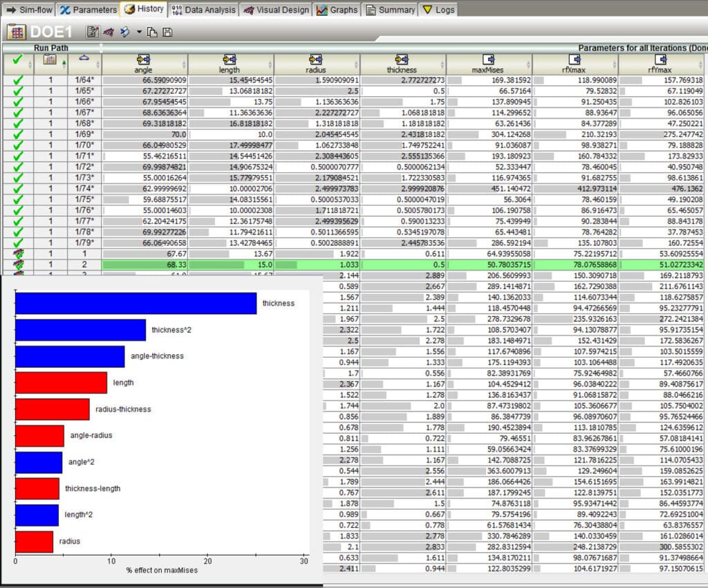Select the History tab
Viewport: 708px width, 588px height.
coord(144,9)
